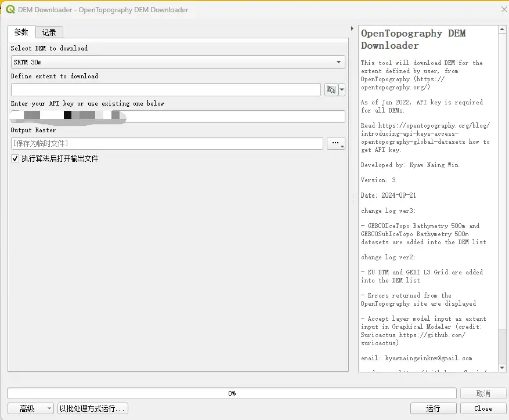
Task: Click the map canvas extent picker icon
Action: 331,89
